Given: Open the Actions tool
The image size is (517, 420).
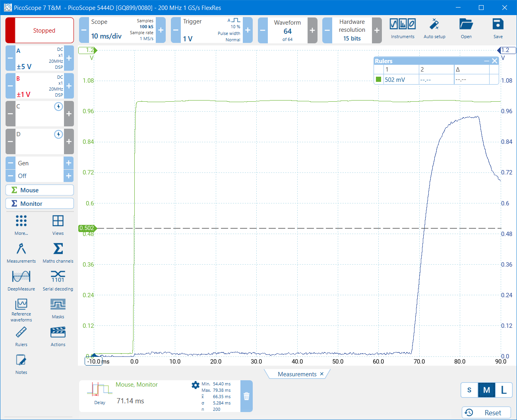Looking at the screenshot, I should [58, 336].
